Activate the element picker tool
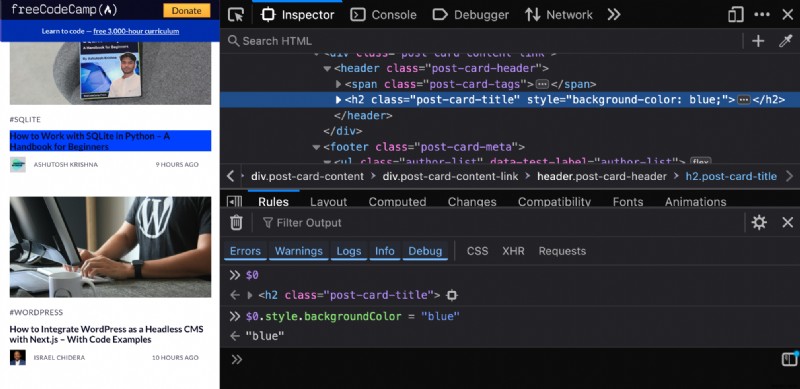The image size is (800, 389). click(x=236, y=15)
